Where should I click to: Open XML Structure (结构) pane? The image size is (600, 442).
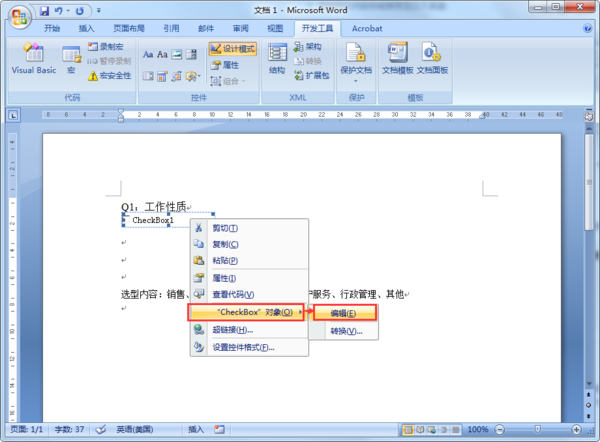point(277,58)
